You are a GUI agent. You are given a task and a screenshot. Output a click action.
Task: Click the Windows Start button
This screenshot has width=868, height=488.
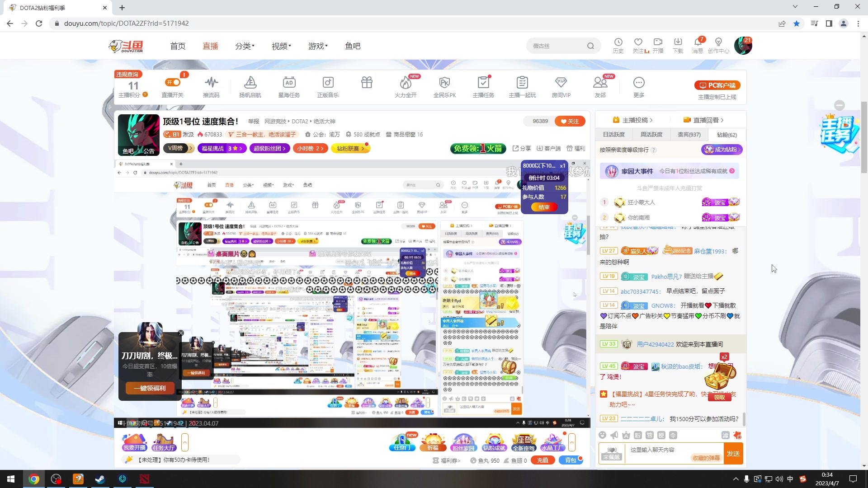pyautogui.click(x=11, y=479)
